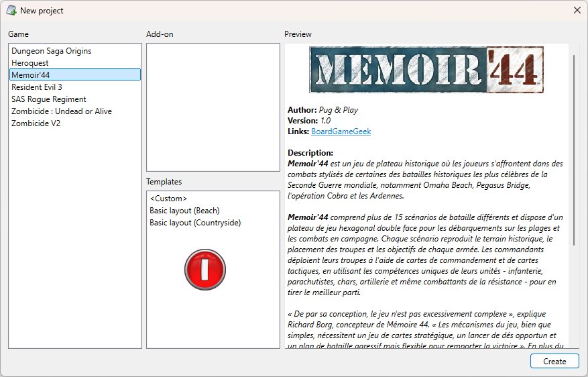Click inside the empty Add-on list

click(213, 107)
